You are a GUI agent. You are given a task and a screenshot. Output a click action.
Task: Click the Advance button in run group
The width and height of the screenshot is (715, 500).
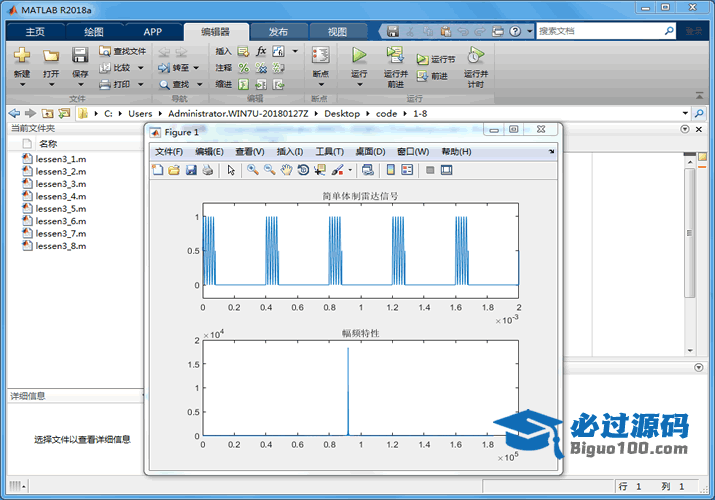pyautogui.click(x=432, y=76)
